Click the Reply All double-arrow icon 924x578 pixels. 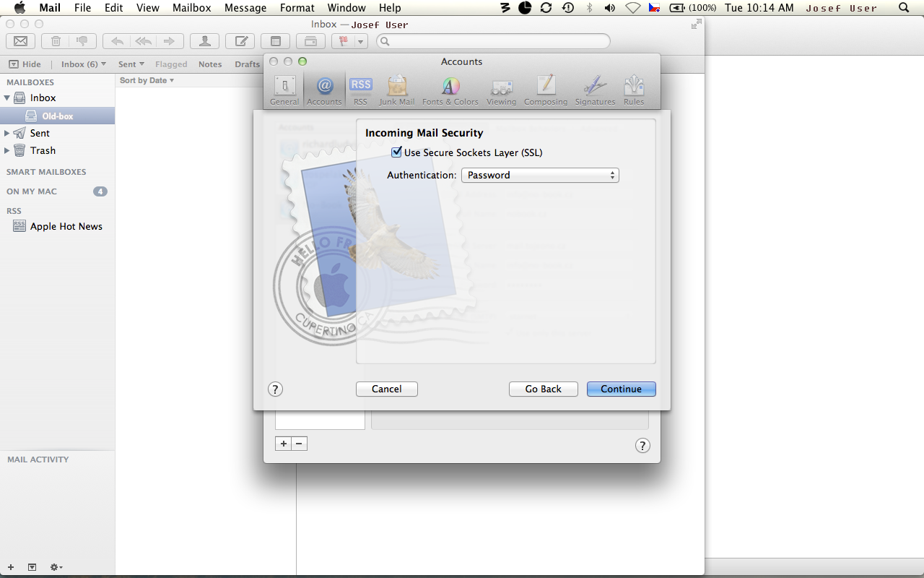coord(143,41)
